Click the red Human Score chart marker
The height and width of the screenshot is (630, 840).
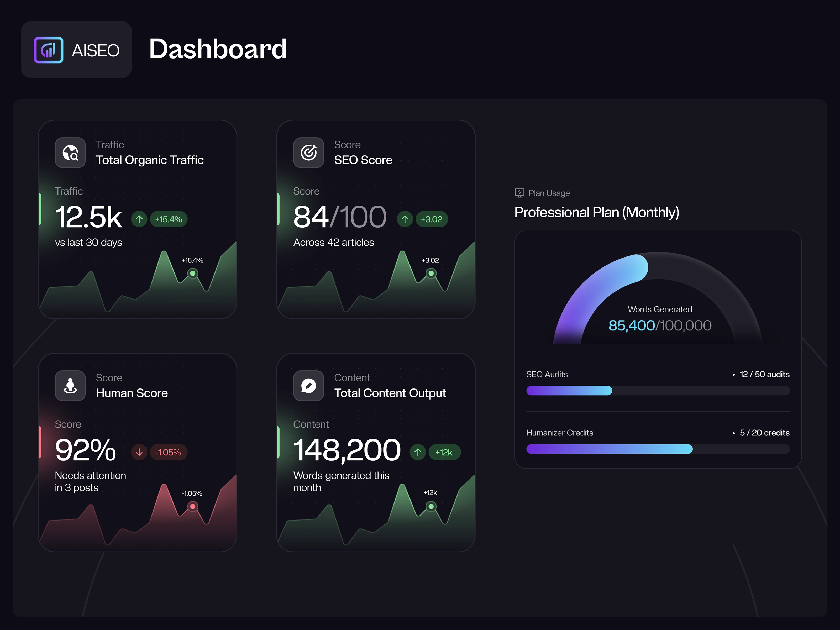coord(192,507)
